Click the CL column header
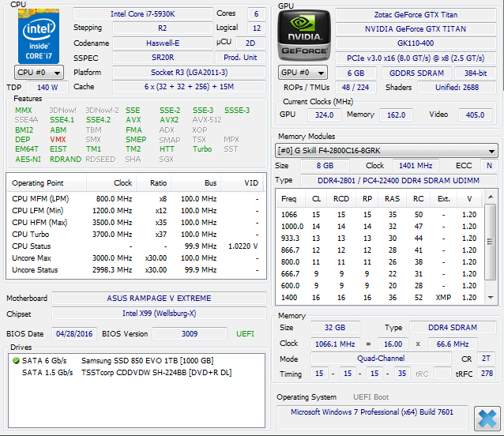 (316, 199)
